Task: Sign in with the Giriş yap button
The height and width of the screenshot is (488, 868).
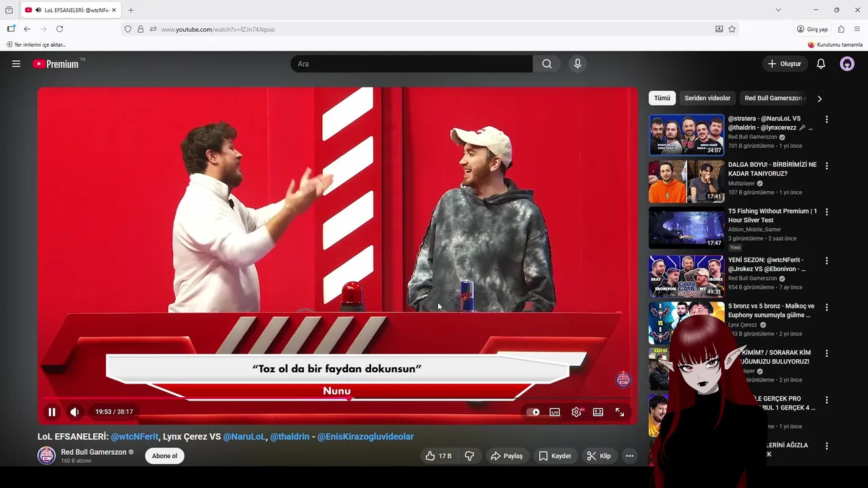Action: (x=812, y=29)
